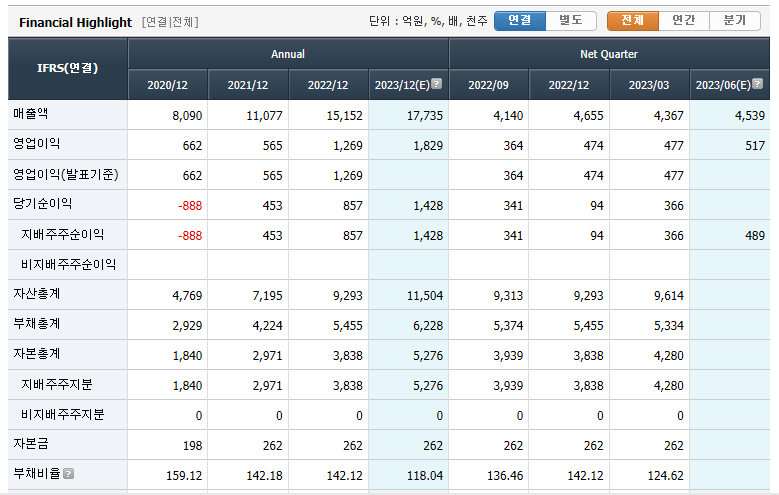
Task: Select the 연간 annual tab
Action: [684, 21]
